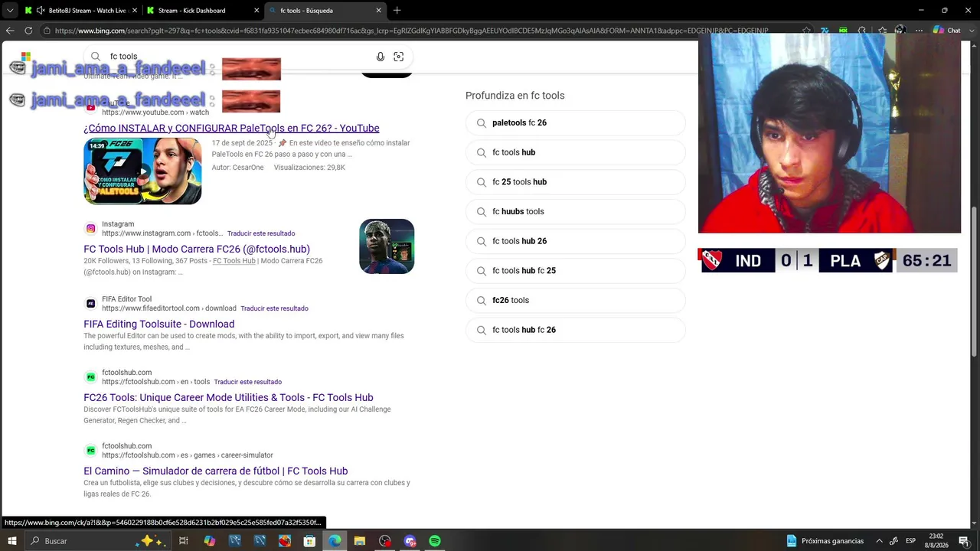The height and width of the screenshot is (551, 980).
Task: Click the magnifier icon in the Bing search box
Action: (x=96, y=57)
